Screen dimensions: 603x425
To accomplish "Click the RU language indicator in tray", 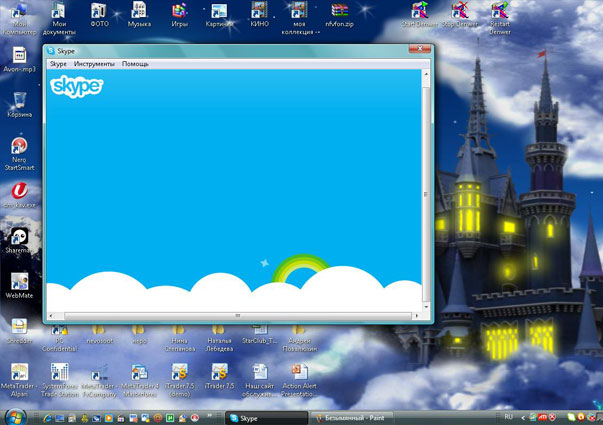I will pos(507,416).
